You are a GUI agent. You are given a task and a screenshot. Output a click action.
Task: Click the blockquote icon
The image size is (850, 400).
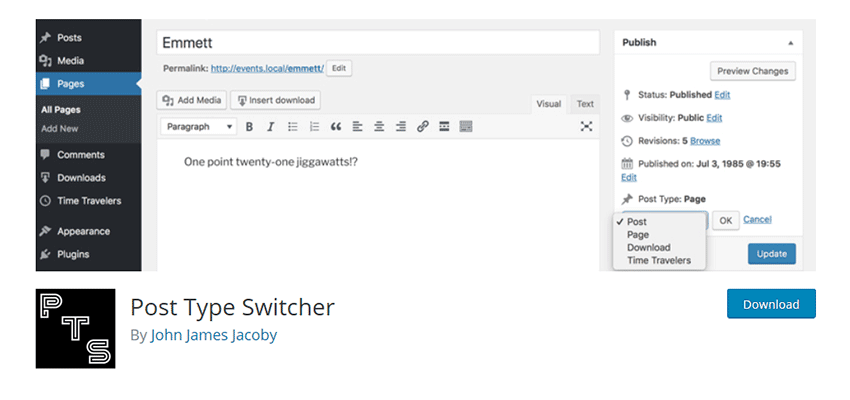tap(336, 127)
